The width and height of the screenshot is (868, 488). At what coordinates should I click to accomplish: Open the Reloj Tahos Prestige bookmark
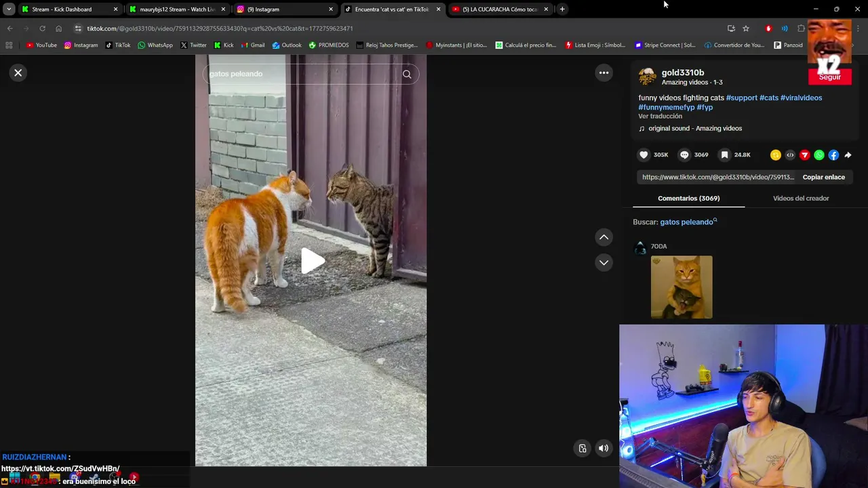click(x=387, y=45)
